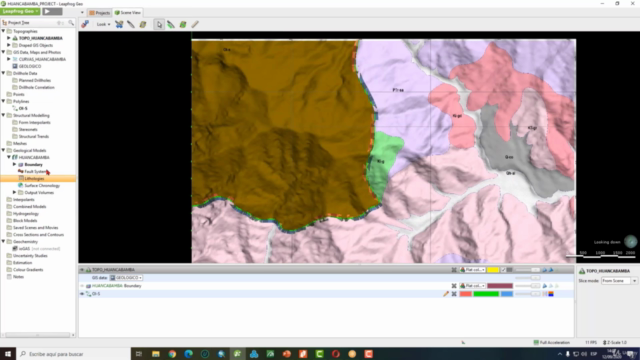
Task: Click the clear scene icon in the toolbar
Action: click(85, 24)
